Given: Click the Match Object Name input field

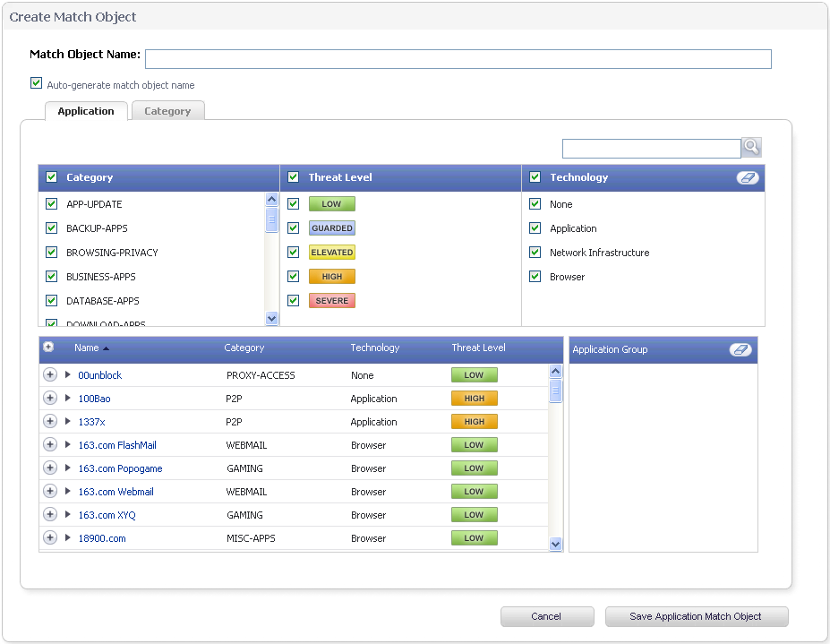Looking at the screenshot, I should pyautogui.click(x=458, y=59).
